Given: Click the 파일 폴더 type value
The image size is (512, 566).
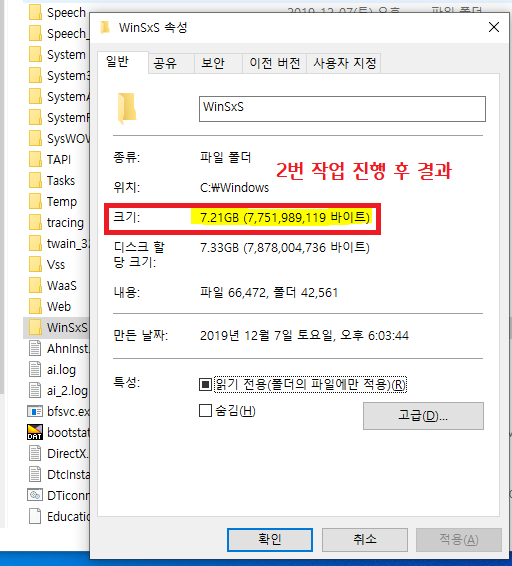Looking at the screenshot, I should [225, 157].
